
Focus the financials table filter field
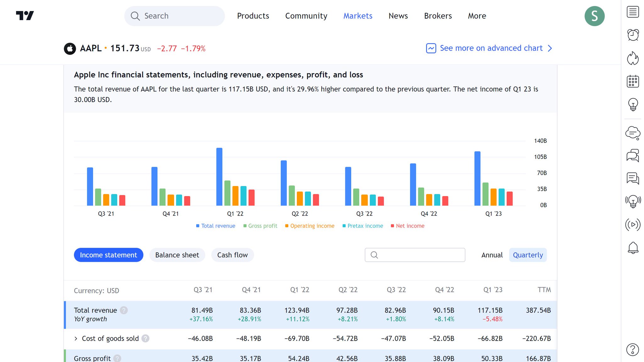pyautogui.click(x=415, y=255)
